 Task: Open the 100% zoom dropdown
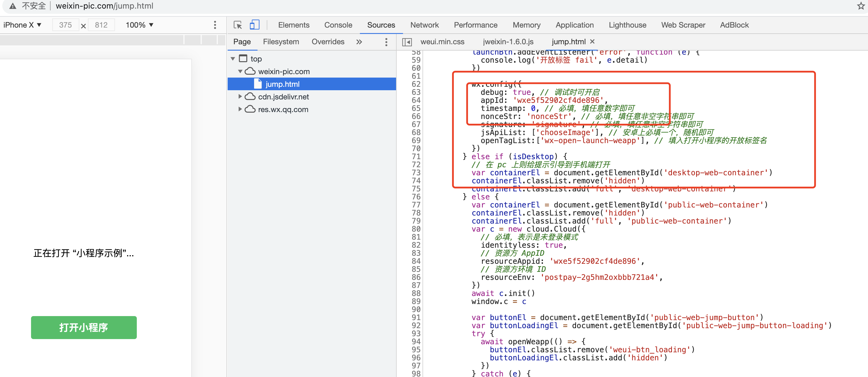point(139,25)
